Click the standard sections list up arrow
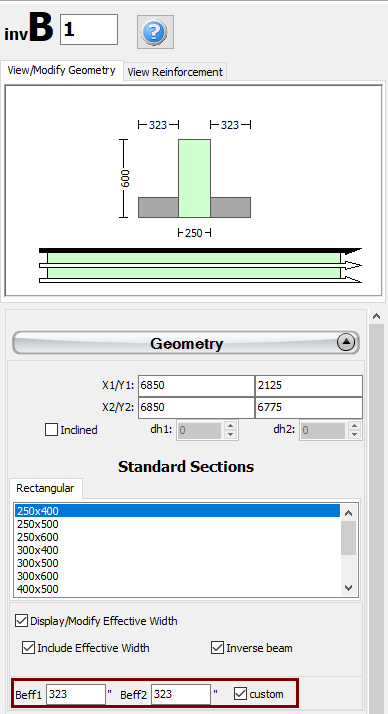388x714 pixels. [x=349, y=513]
